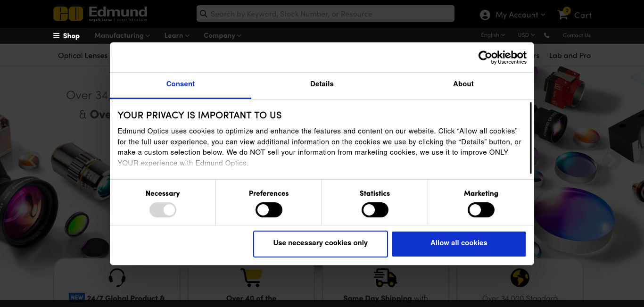Click the delivery truck shipping icon
The image size is (644, 307).
point(385,278)
